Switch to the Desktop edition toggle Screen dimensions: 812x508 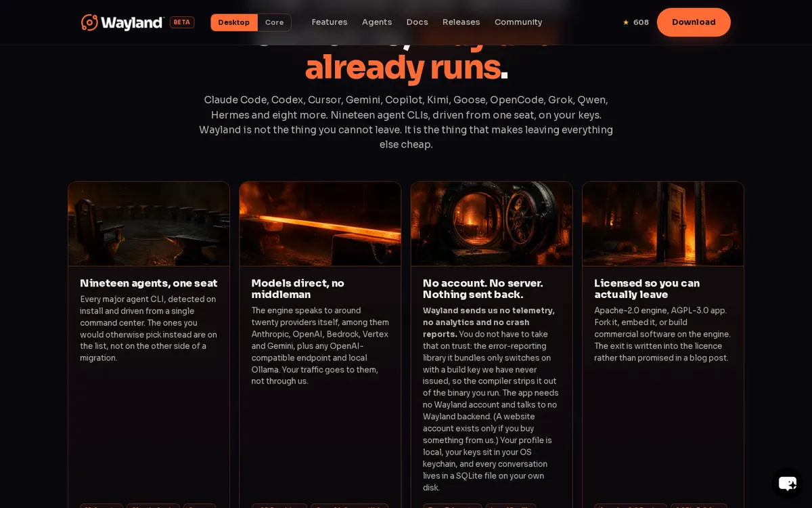pyautogui.click(x=234, y=22)
